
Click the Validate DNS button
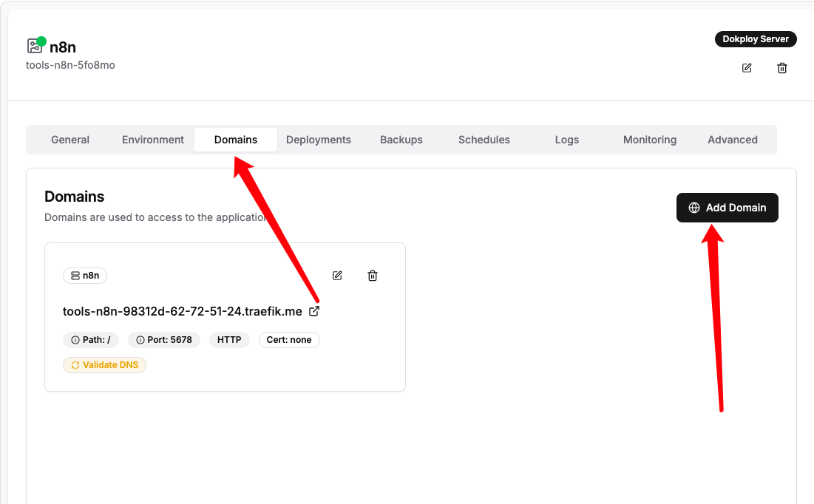pyautogui.click(x=104, y=365)
